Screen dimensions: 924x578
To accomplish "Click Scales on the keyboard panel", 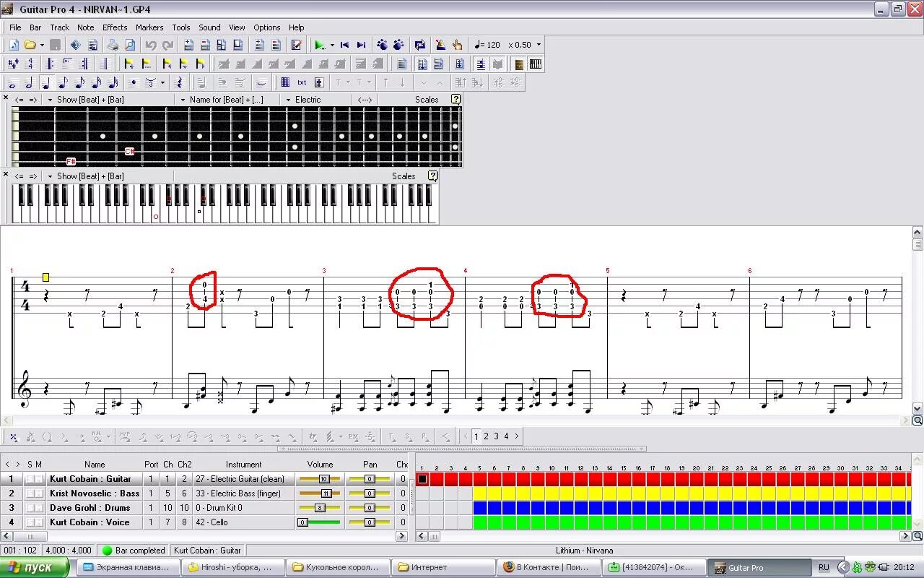I will 404,176.
